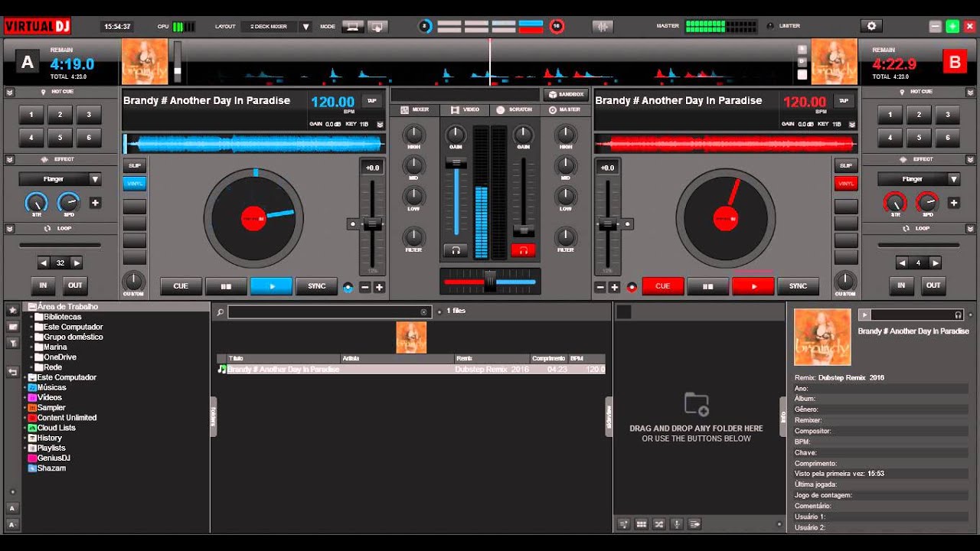Open the deck B Flanger effect dropdown

[919, 179]
